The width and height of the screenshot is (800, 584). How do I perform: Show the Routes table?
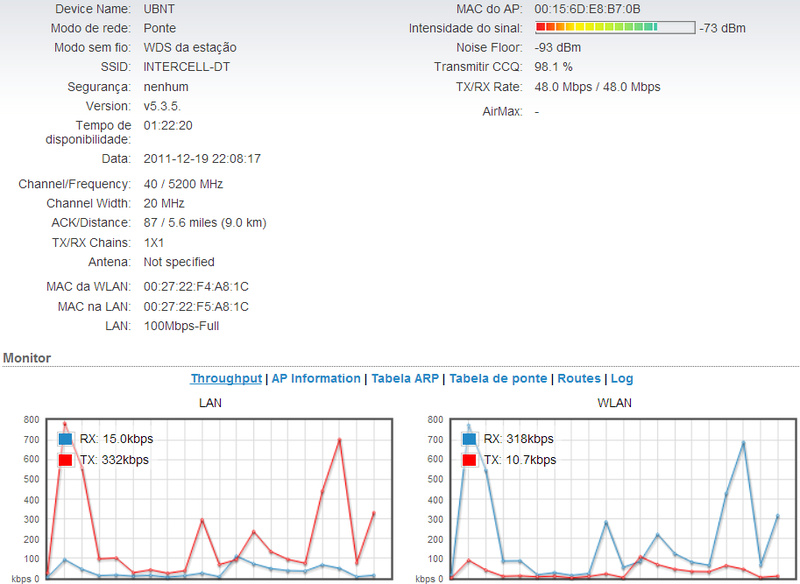(579, 378)
